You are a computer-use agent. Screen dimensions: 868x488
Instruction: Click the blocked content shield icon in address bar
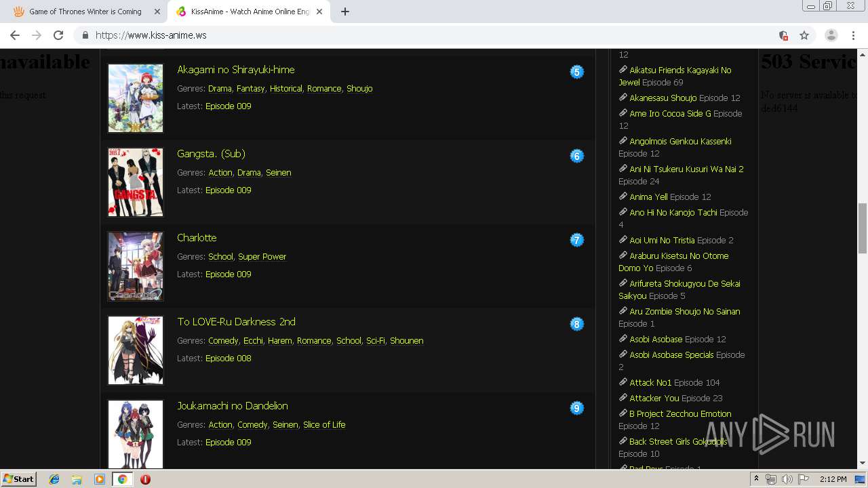point(783,35)
